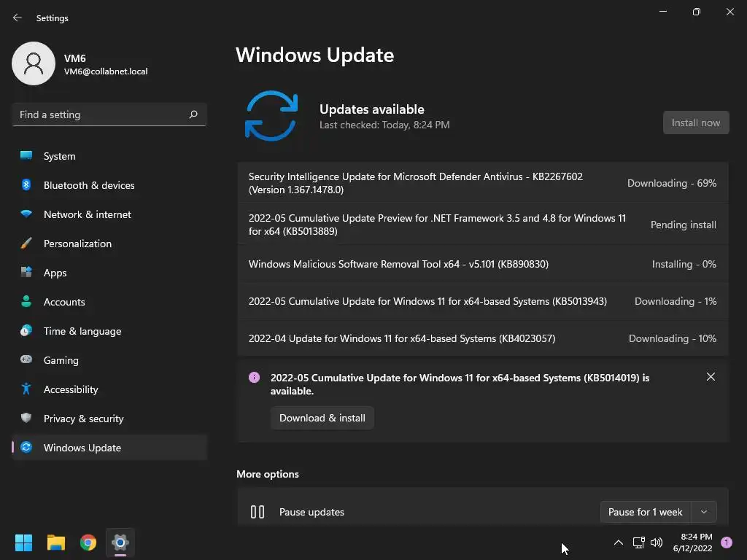Dismiss the KB5014019 available notice
Screen dimensions: 747x560
point(711,377)
